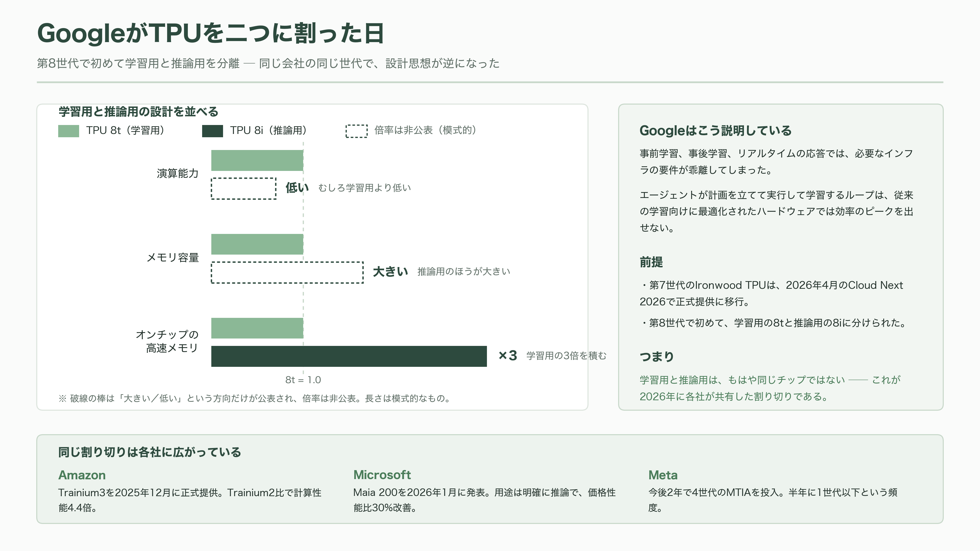Click the green conclusion starting '学習用と推論用は、もはや'
Image resolution: width=980 pixels, height=551 pixels.
(770, 388)
